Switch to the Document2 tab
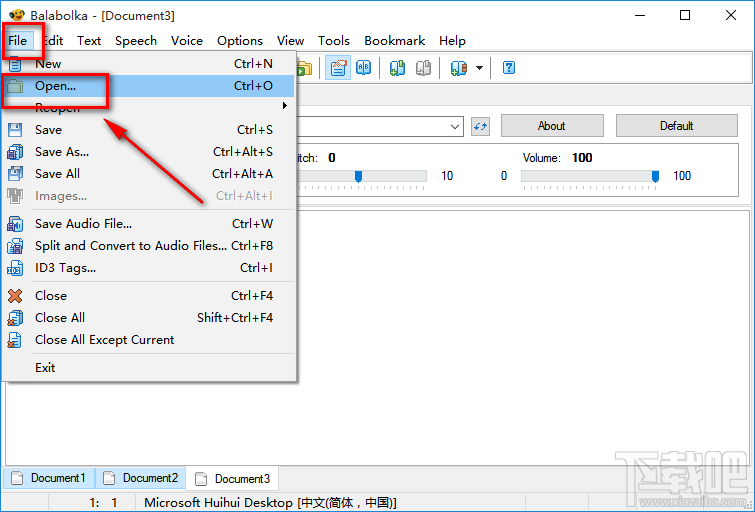This screenshot has height=512, width=755. 141,478
